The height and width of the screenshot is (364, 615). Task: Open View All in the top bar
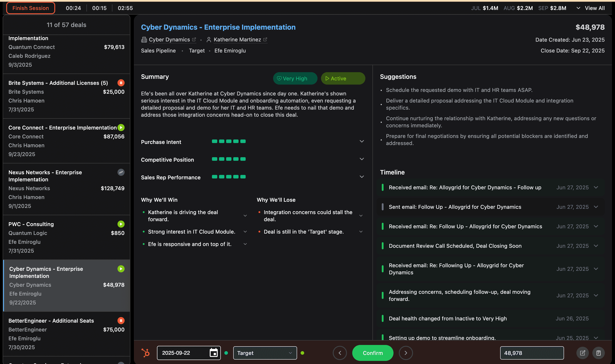595,8
